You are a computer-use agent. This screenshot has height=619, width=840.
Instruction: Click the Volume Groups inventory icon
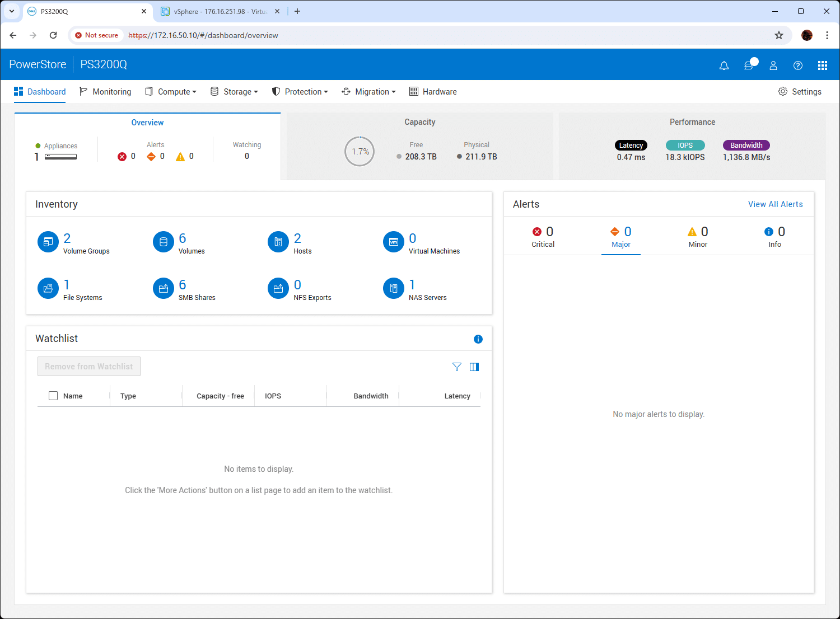click(48, 242)
